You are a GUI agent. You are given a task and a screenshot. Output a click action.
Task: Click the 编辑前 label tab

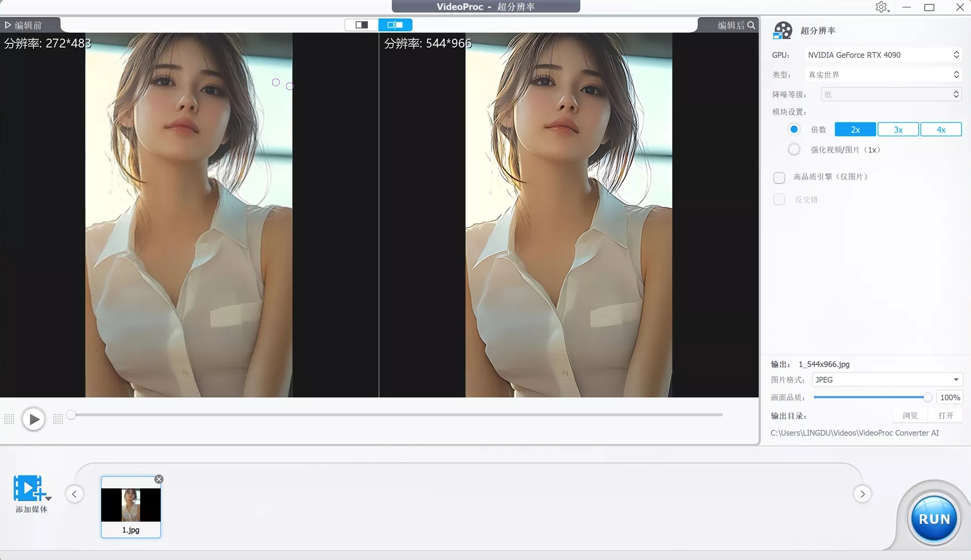(28, 25)
